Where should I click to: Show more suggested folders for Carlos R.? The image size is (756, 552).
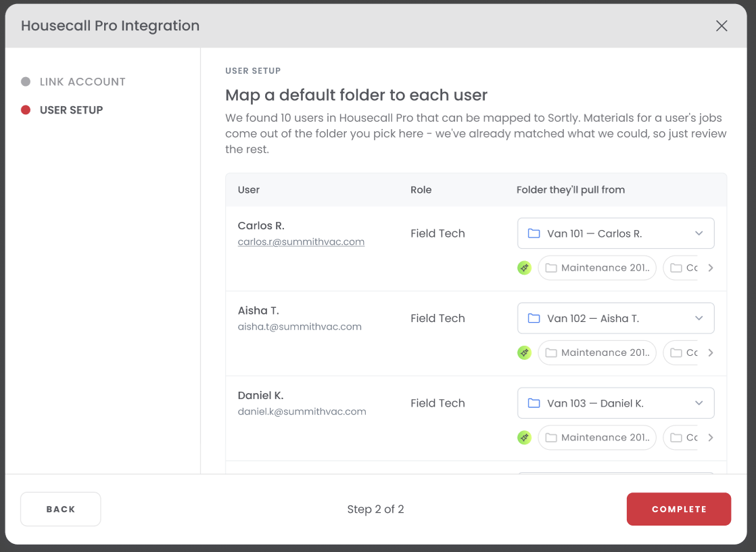[x=710, y=268]
